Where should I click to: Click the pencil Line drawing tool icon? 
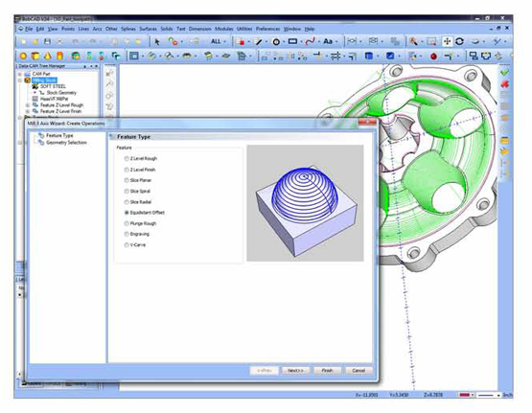coord(259,42)
